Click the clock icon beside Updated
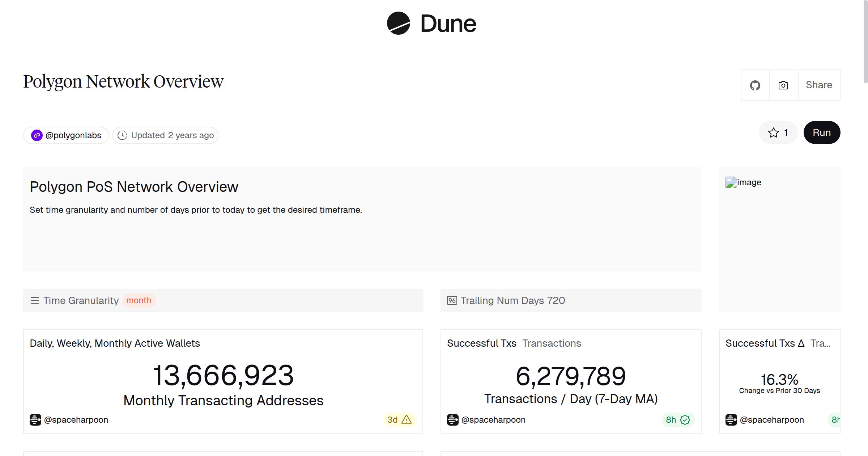The image size is (868, 456). click(122, 135)
